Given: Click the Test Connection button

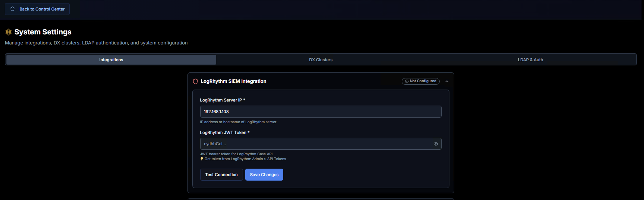Looking at the screenshot, I should [221, 174].
